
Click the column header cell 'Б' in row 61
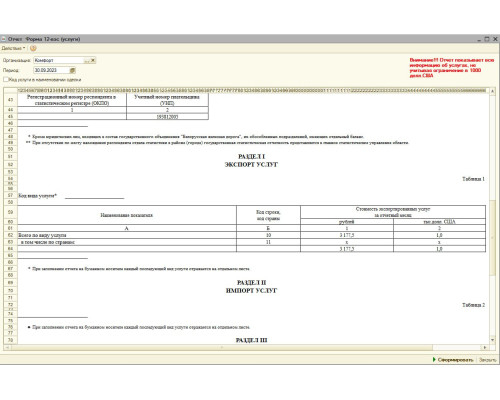pos(268,228)
